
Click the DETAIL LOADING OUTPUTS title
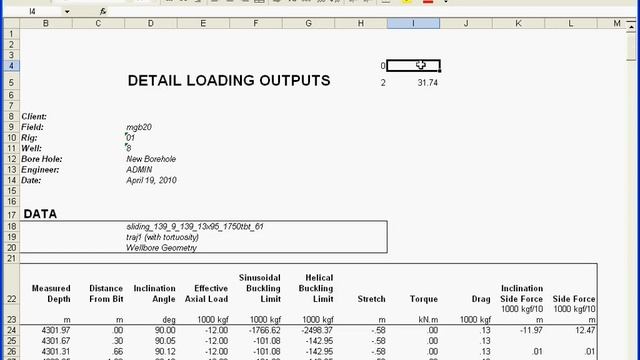click(x=229, y=81)
